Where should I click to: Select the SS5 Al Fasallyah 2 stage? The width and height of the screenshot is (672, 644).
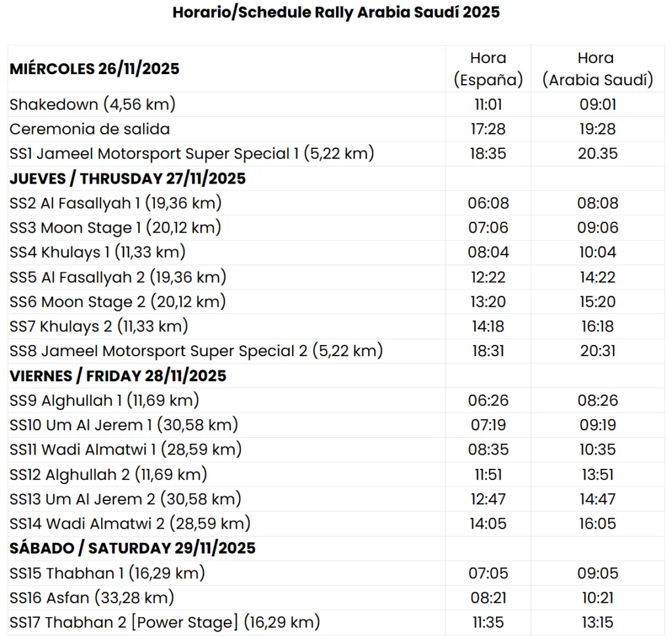tap(118, 277)
